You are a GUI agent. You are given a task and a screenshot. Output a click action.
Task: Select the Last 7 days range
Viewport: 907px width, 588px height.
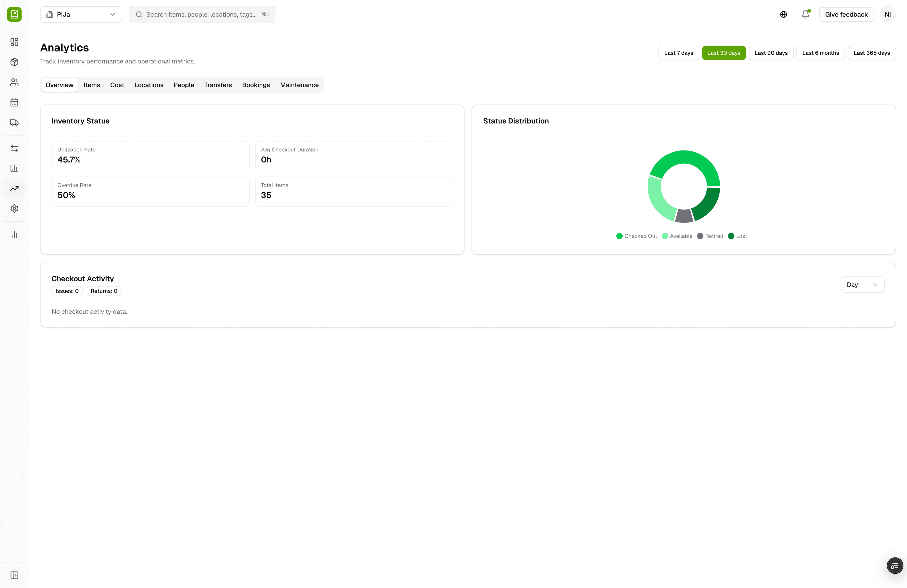pyautogui.click(x=678, y=53)
